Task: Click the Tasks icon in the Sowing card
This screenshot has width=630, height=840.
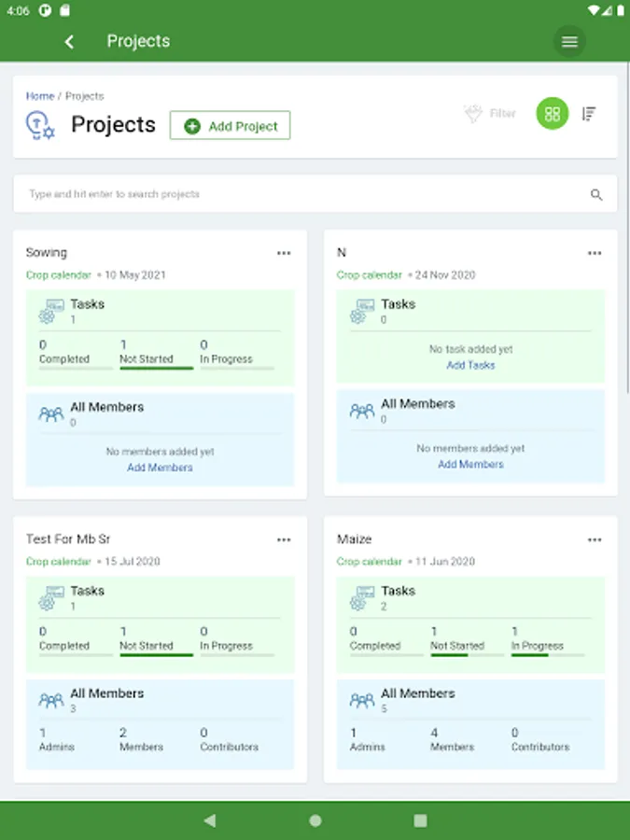Action: point(51,311)
